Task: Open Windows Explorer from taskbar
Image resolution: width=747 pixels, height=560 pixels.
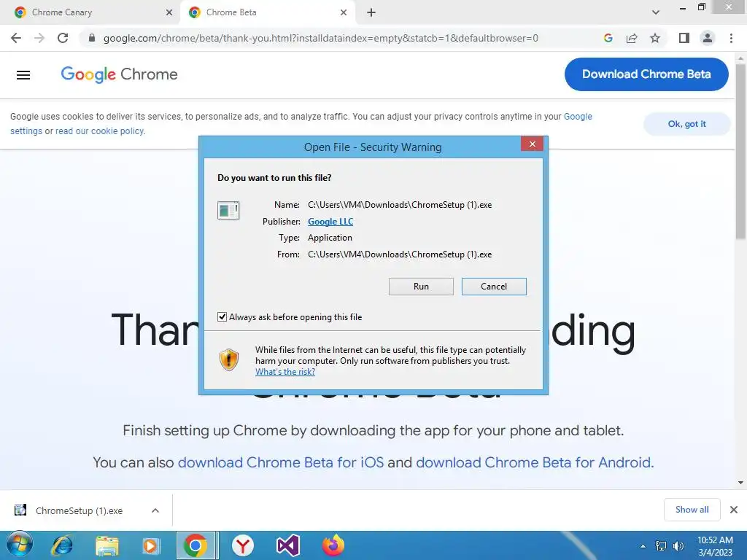Action: pos(107,545)
